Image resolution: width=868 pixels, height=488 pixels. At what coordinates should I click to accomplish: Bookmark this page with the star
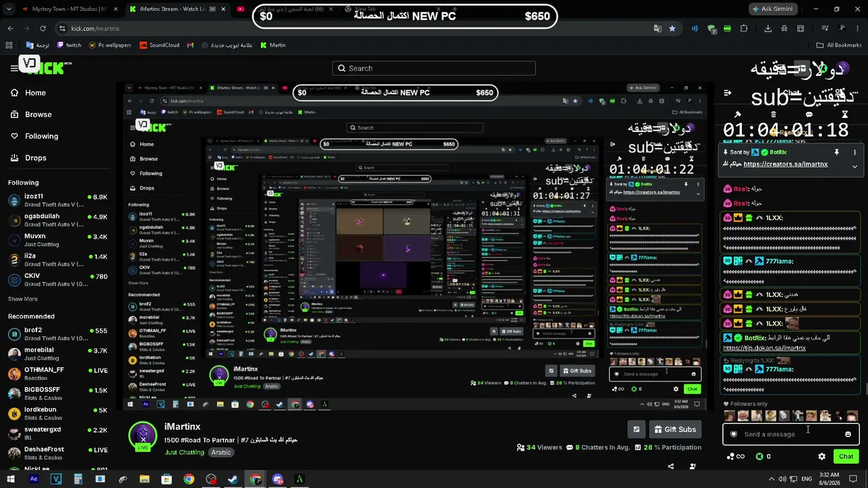[x=672, y=28]
